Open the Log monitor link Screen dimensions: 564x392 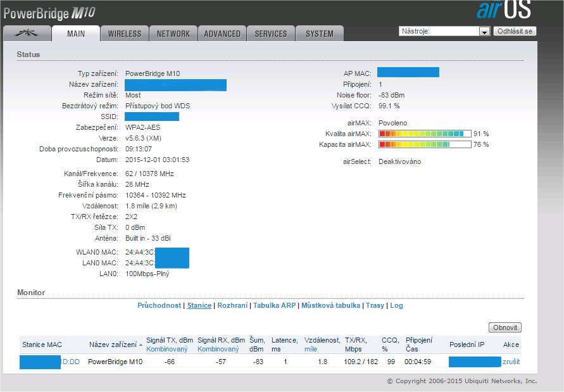[396, 305]
